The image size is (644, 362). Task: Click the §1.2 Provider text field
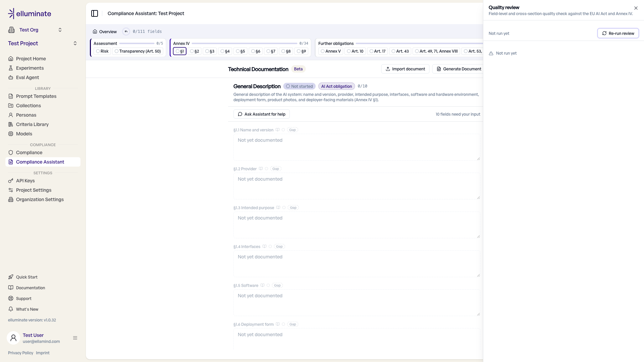pos(357,186)
